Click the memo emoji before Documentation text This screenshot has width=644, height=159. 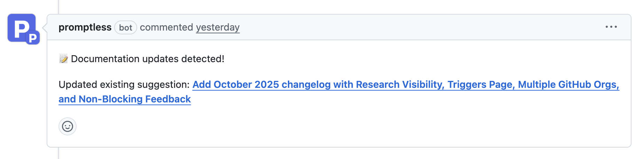63,59
